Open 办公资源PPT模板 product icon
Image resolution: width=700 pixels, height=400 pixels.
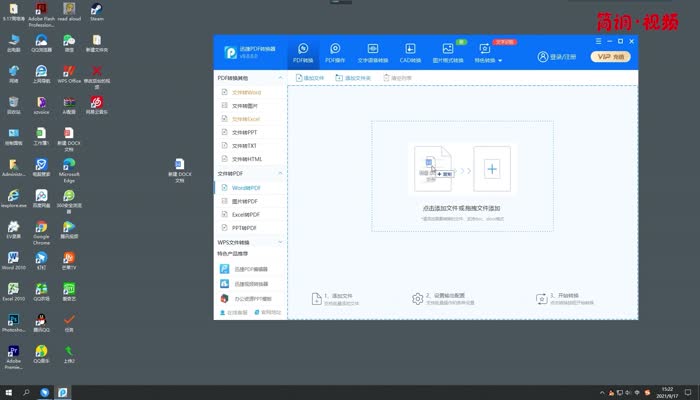click(x=251, y=298)
